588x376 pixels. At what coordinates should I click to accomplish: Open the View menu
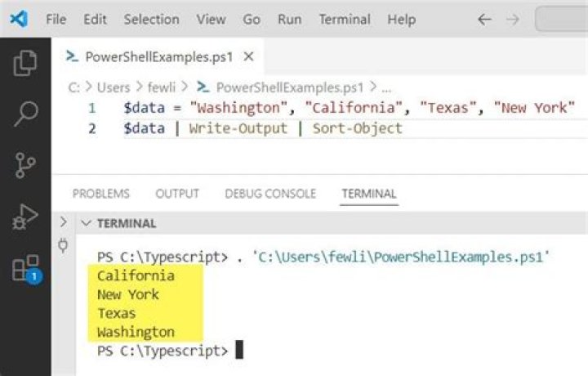pos(212,19)
